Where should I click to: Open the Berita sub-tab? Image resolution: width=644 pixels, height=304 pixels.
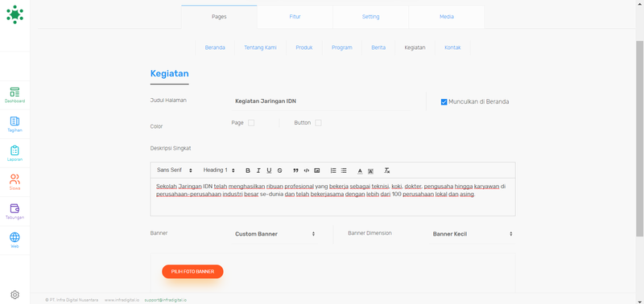click(x=378, y=47)
